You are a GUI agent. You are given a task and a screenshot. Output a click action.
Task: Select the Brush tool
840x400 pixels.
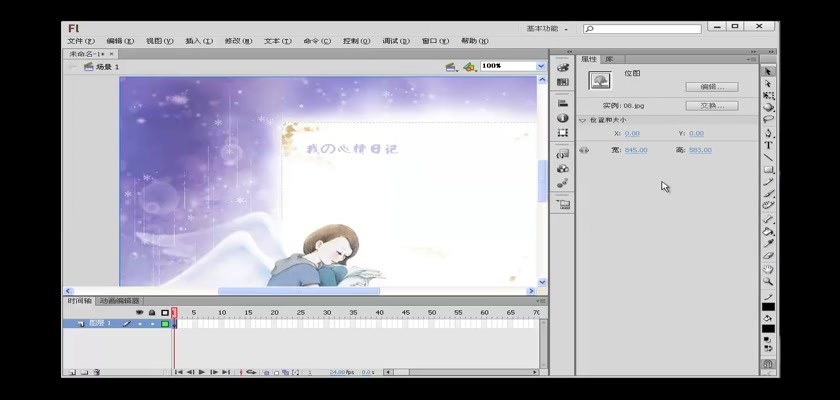pos(768,194)
